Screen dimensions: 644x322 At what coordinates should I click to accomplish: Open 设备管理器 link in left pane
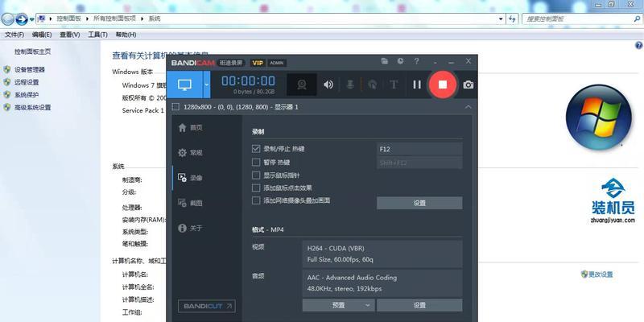pos(30,70)
